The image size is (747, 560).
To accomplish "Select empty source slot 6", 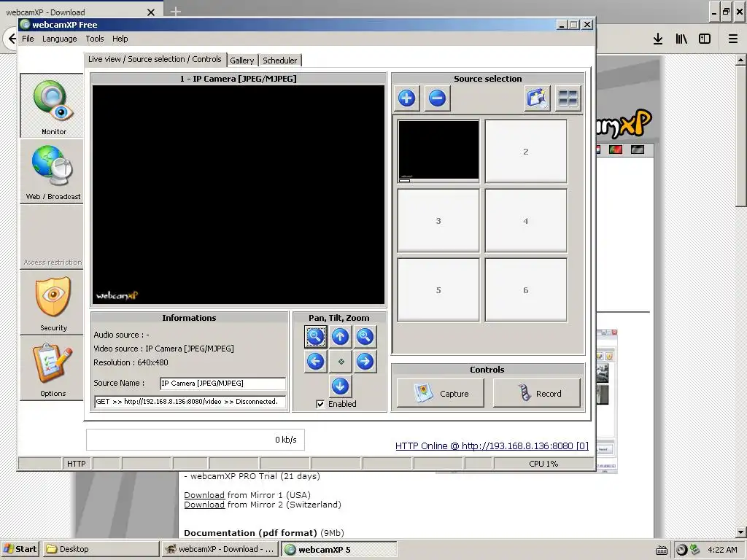I will coord(526,289).
